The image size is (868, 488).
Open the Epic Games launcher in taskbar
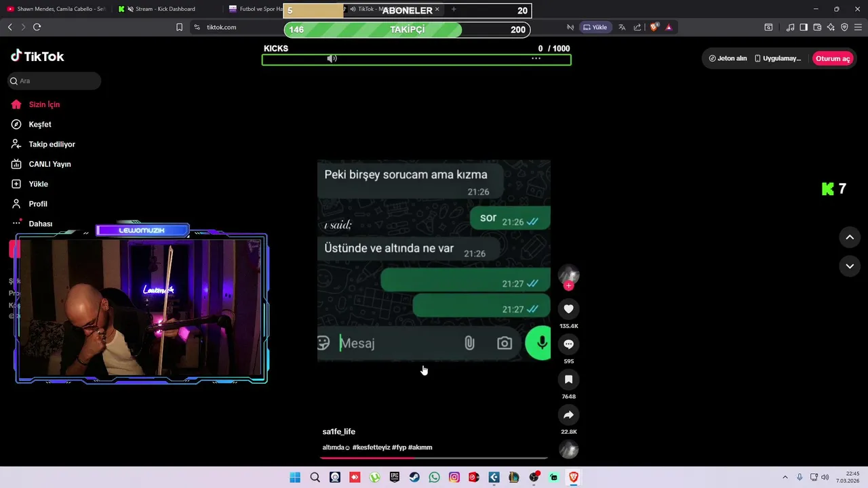tap(395, 477)
